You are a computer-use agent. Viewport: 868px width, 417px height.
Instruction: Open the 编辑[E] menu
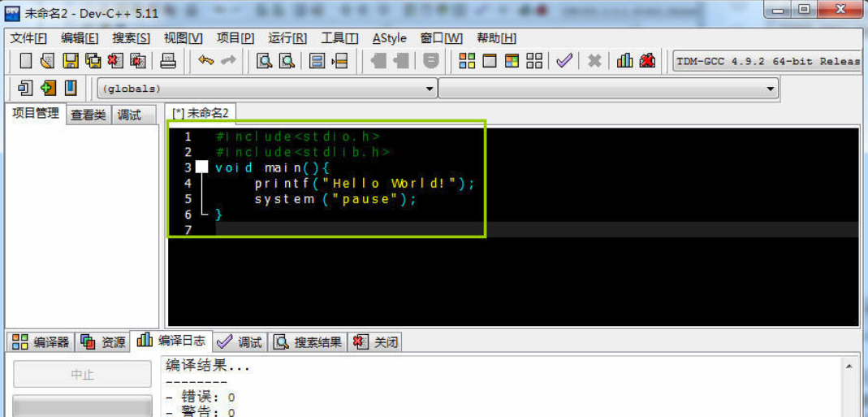tap(80, 38)
